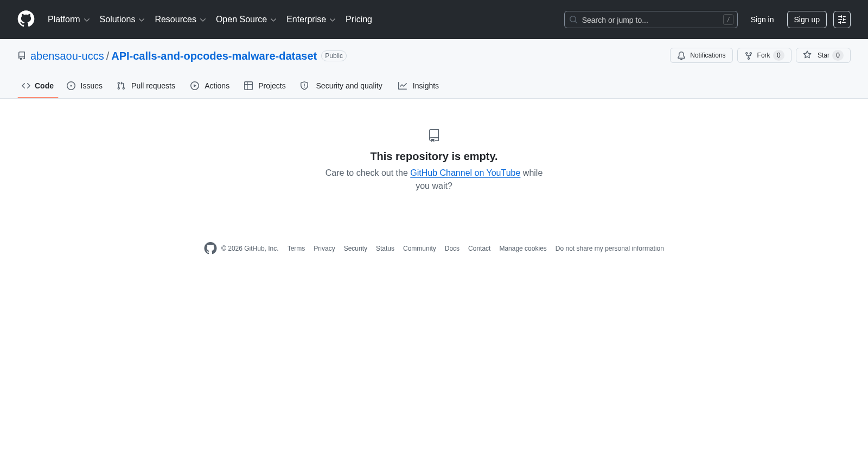Fork this repository
The width and height of the screenshot is (868, 465).
tap(764, 55)
